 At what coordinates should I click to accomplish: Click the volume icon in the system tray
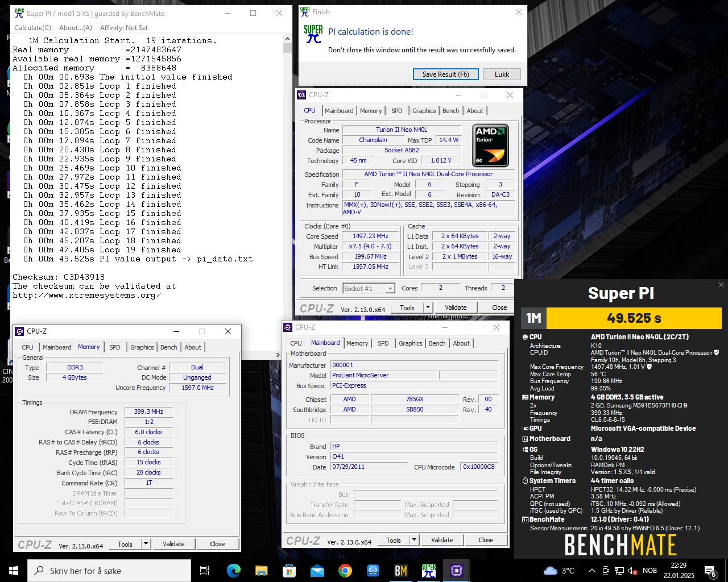click(632, 571)
